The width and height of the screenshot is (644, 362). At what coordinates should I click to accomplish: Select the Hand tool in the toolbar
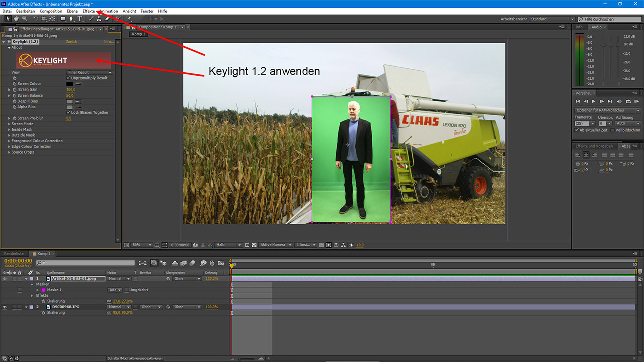tap(16, 19)
